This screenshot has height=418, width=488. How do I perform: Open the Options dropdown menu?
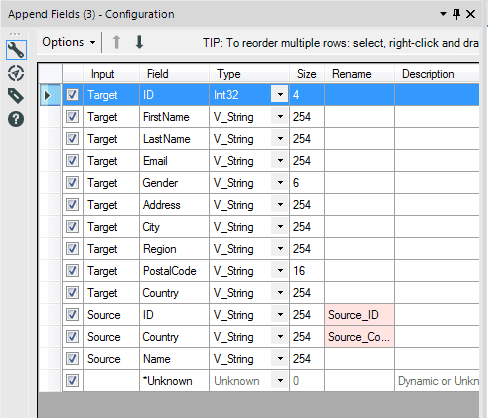[x=69, y=42]
